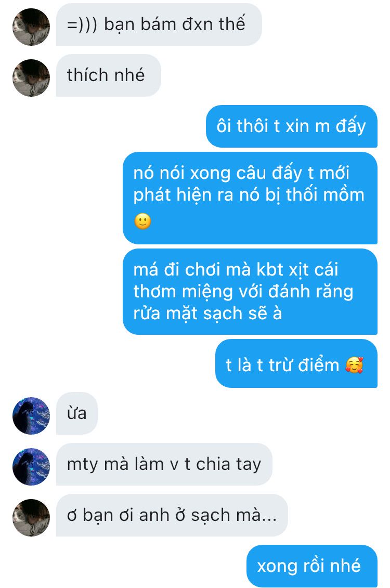Select the 'ơ bạn ơi anh ở sạch mà...' bubble
Image resolution: width=390 pixels, height=588 pixels.
(172, 515)
